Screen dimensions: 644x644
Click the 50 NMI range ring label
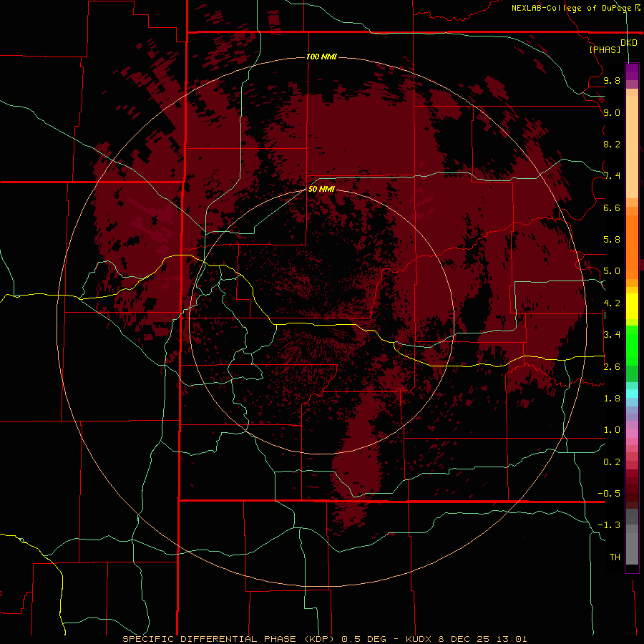321,189
